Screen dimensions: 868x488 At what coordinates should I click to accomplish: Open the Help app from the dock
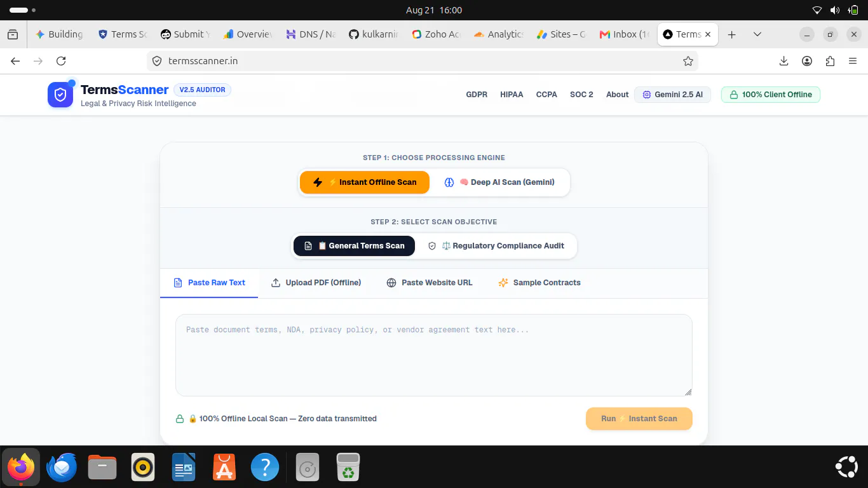[265, 468]
